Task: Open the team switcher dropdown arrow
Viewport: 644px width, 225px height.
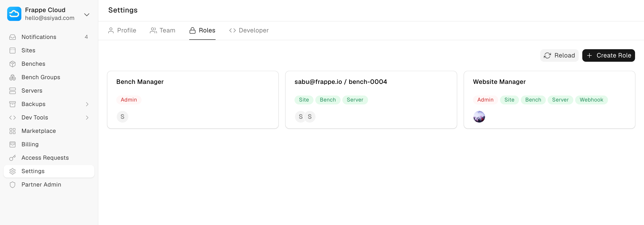Action: click(87, 15)
